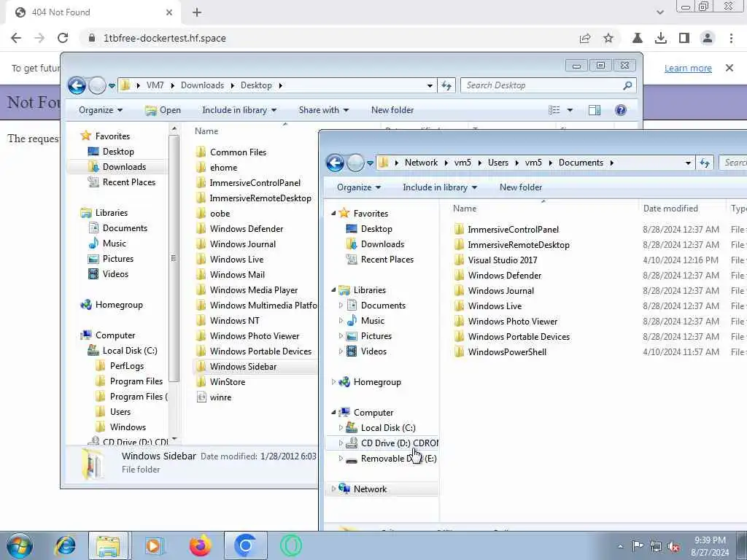Open Chrome downloads icon in toolbar
Screen dimensions: 747x560
[660, 38]
